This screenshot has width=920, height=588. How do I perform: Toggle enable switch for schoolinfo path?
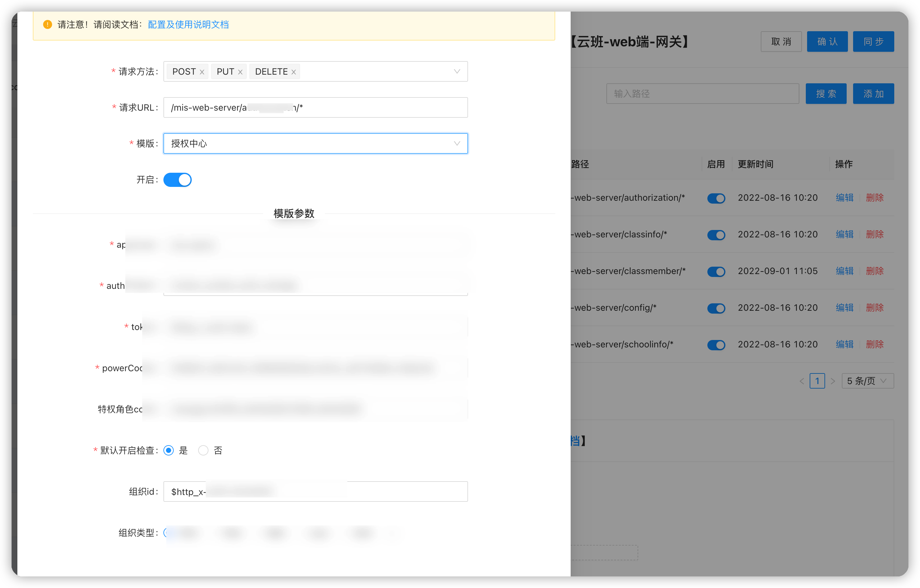716,345
